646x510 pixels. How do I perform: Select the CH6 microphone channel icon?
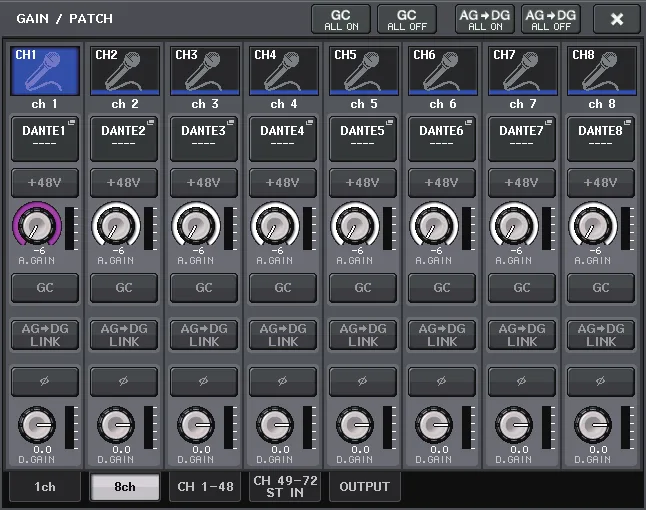click(x=443, y=71)
